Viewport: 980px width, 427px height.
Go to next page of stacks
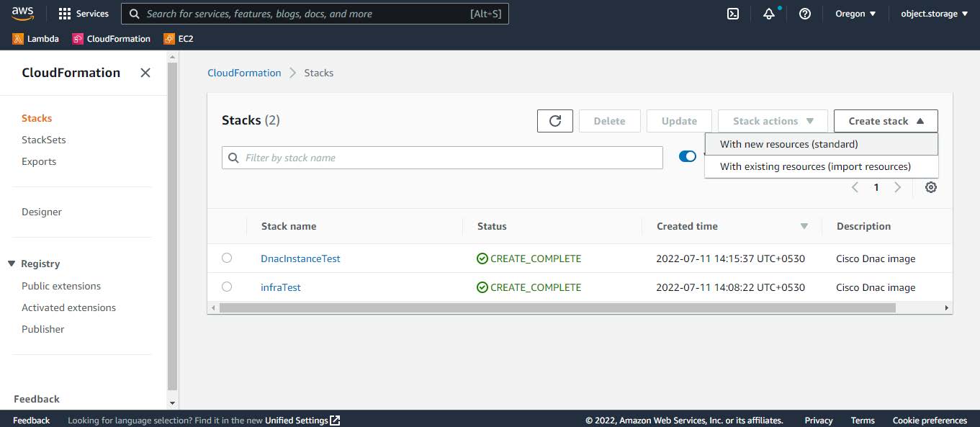[x=898, y=187]
